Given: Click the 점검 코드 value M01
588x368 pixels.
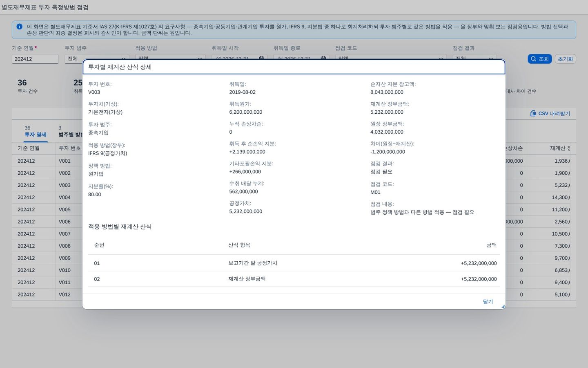Looking at the screenshot, I should click(375, 192).
